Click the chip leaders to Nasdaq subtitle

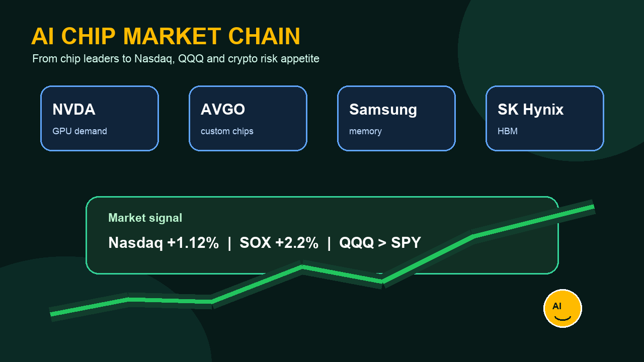pyautogui.click(x=176, y=59)
